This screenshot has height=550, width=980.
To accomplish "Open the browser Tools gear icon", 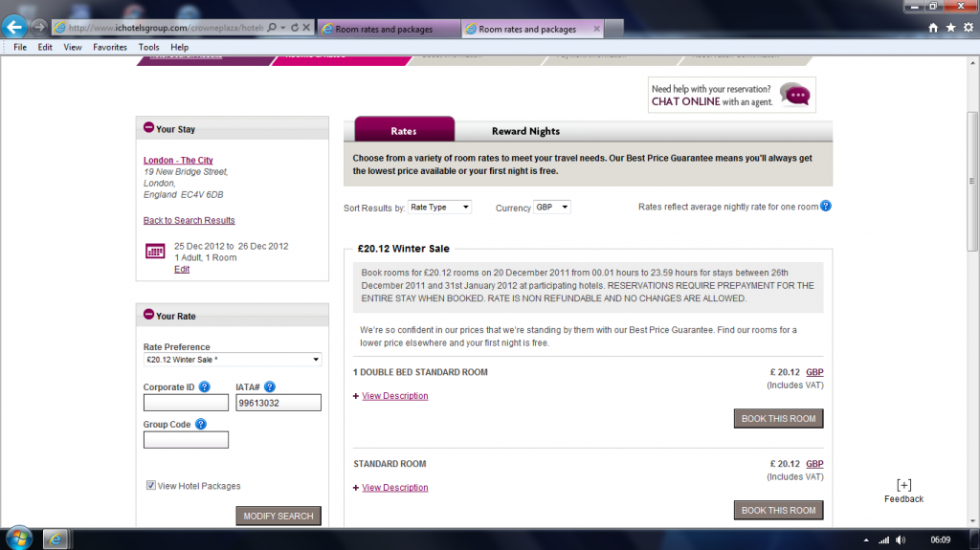I will 969,28.
